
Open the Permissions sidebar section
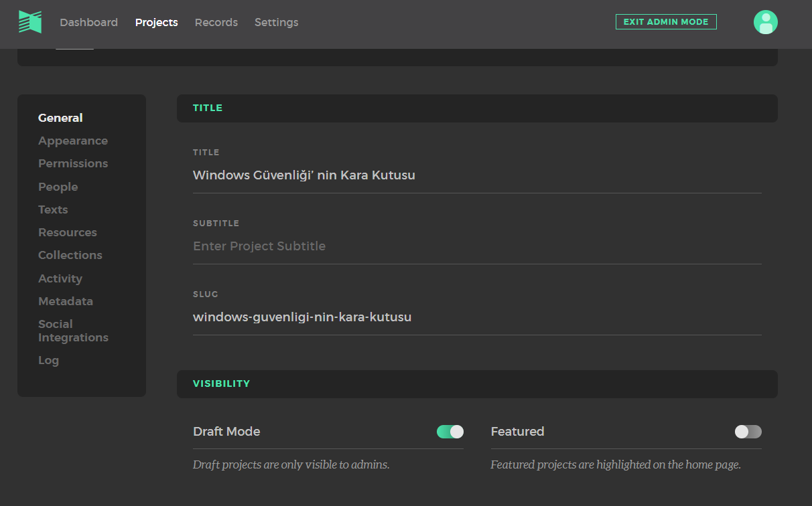73,163
